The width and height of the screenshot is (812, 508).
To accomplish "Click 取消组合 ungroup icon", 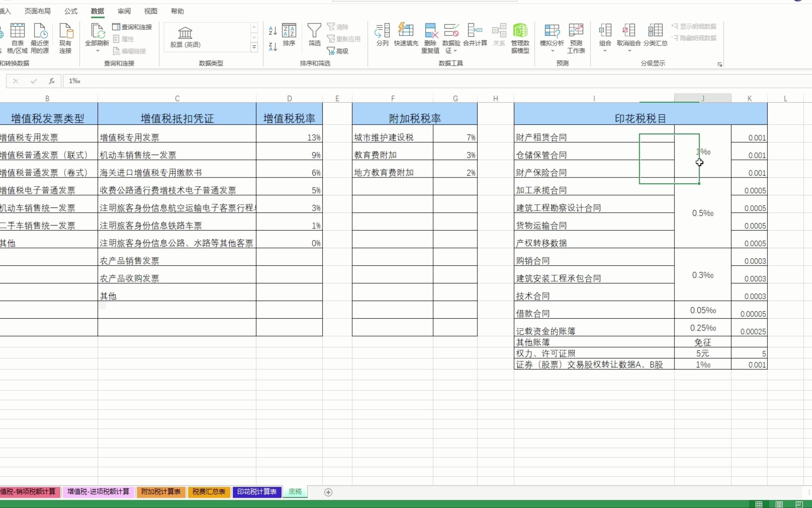I will (629, 31).
